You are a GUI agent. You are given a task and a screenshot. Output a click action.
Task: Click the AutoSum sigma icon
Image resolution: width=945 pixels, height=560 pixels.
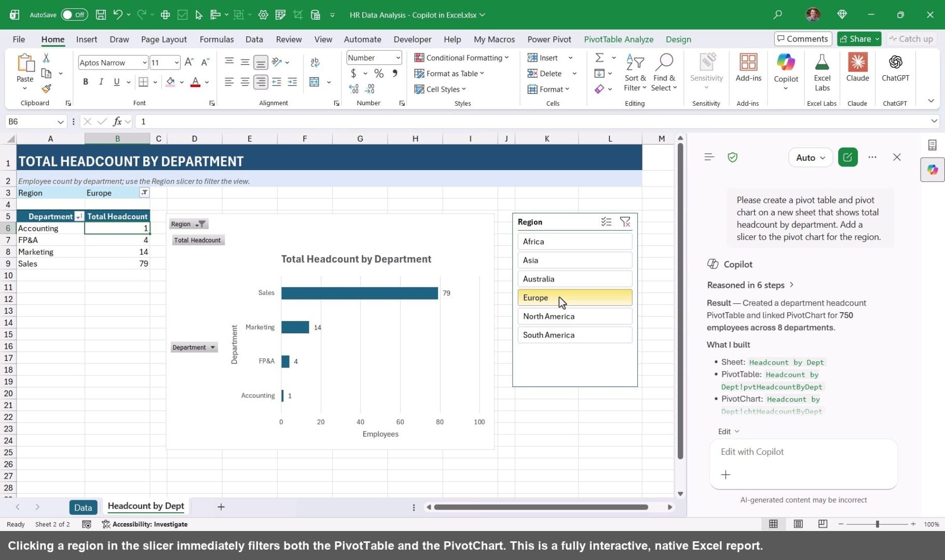(599, 58)
